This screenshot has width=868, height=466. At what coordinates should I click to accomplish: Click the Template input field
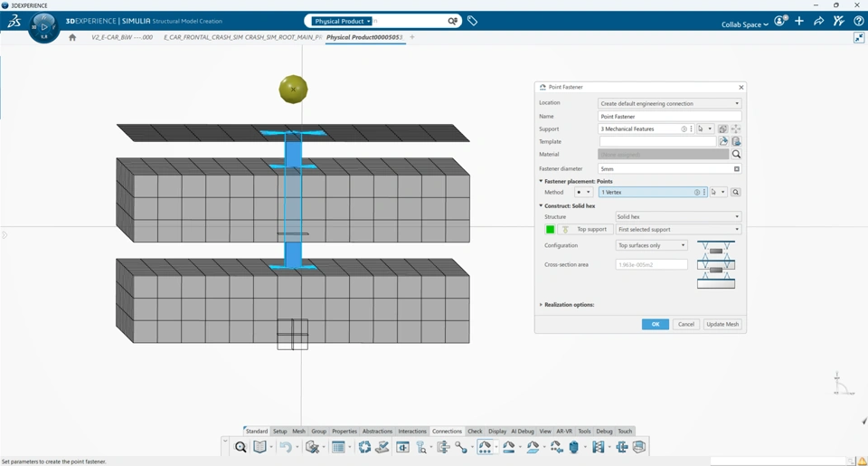(x=657, y=142)
